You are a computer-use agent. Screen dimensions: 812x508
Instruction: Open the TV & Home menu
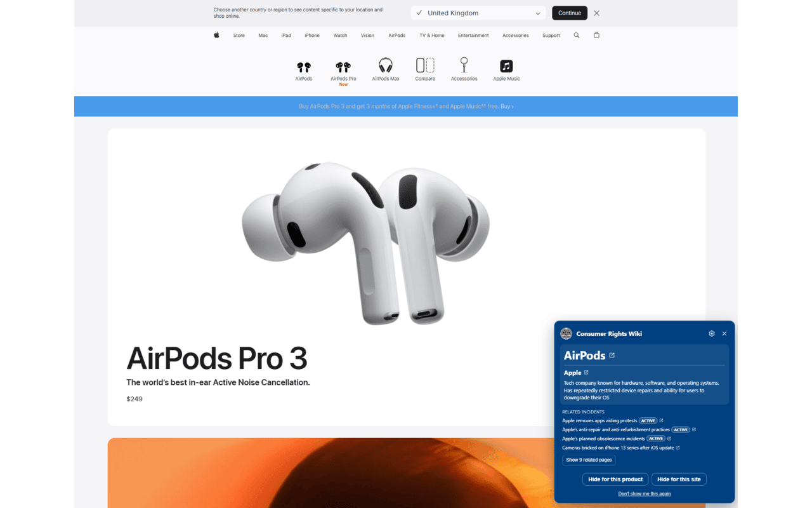(431, 36)
